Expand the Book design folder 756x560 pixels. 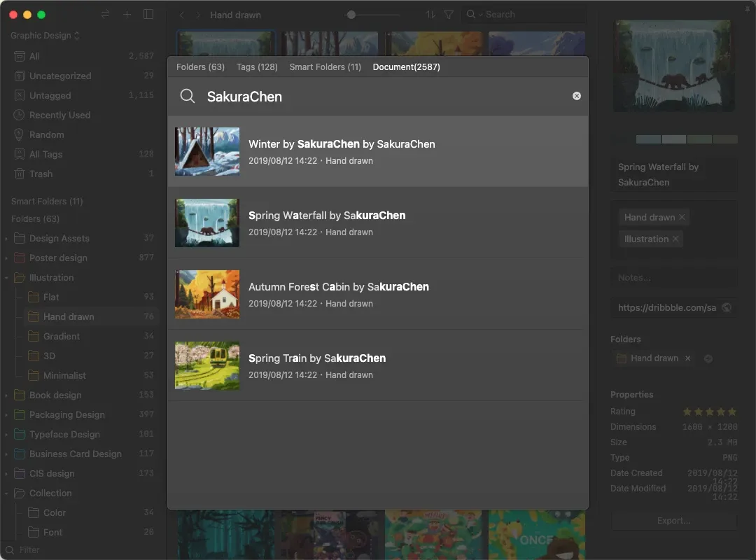tap(6, 395)
